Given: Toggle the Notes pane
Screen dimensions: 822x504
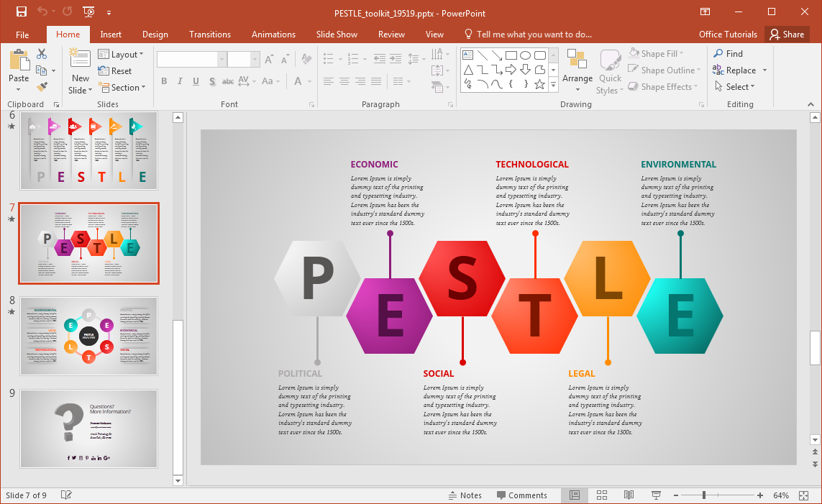Looking at the screenshot, I should tap(465, 495).
